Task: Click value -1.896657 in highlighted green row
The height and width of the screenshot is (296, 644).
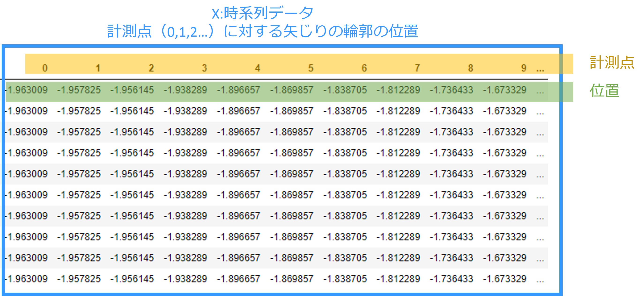Action: coord(239,90)
